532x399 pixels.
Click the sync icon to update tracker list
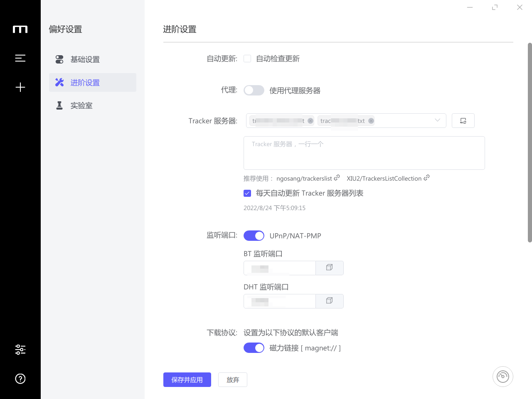463,120
